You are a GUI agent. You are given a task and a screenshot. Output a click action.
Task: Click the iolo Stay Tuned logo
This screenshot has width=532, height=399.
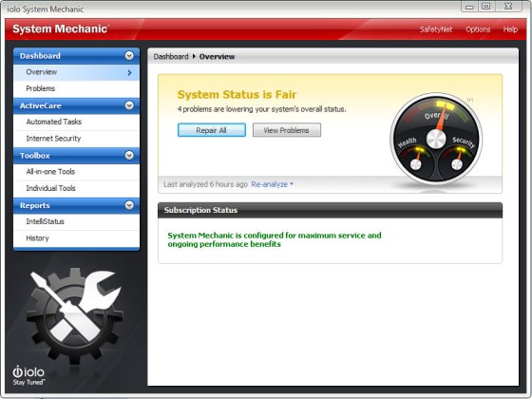(28, 375)
